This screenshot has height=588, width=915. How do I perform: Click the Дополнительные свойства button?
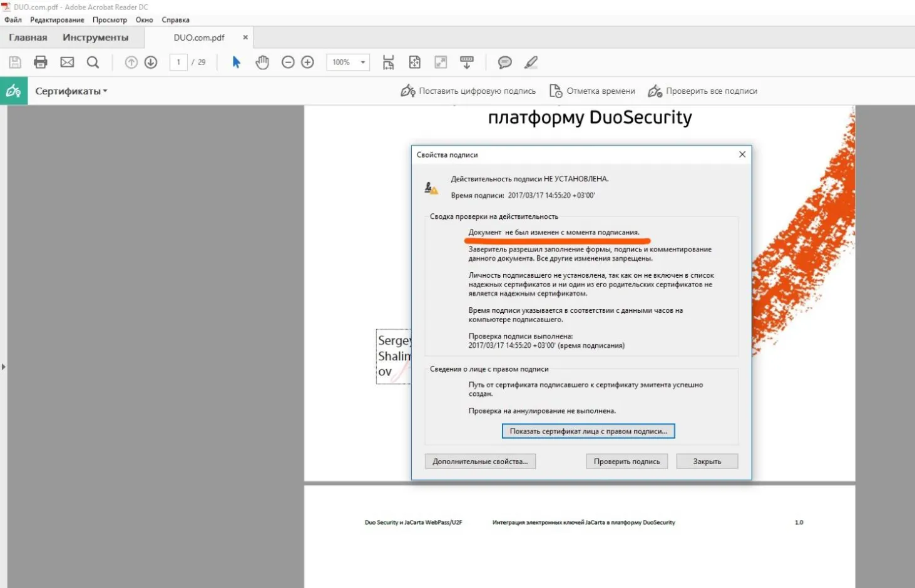480,462
